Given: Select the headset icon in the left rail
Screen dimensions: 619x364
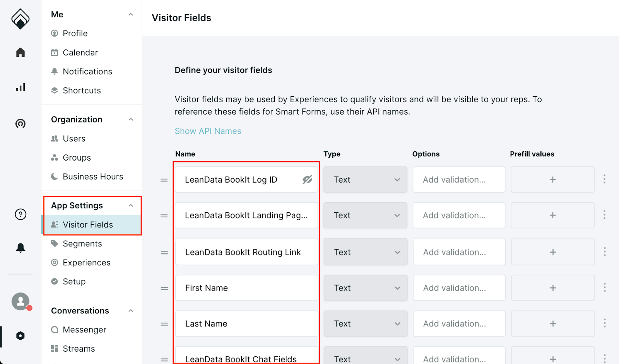Looking at the screenshot, I should click(20, 123).
